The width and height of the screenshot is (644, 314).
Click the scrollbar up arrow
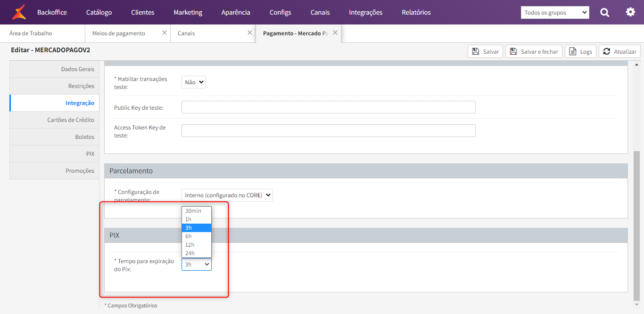click(x=636, y=64)
